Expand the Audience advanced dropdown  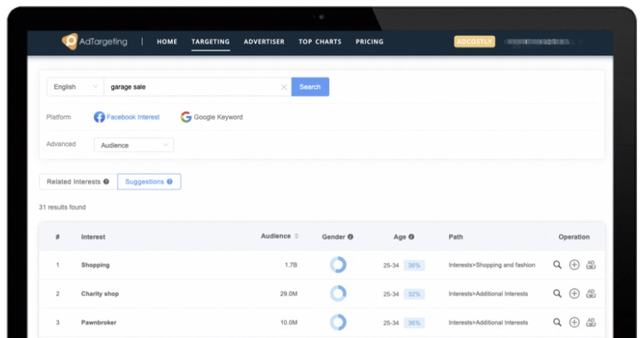point(134,145)
